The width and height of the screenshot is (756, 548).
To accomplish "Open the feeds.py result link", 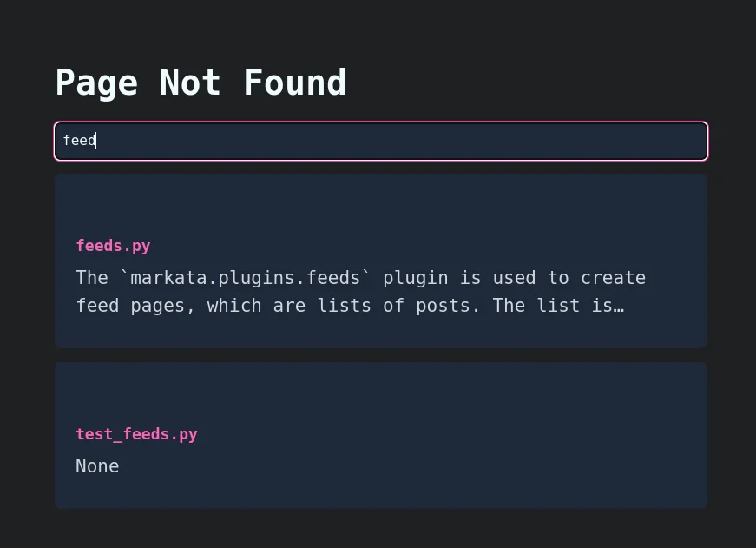I will tap(113, 246).
